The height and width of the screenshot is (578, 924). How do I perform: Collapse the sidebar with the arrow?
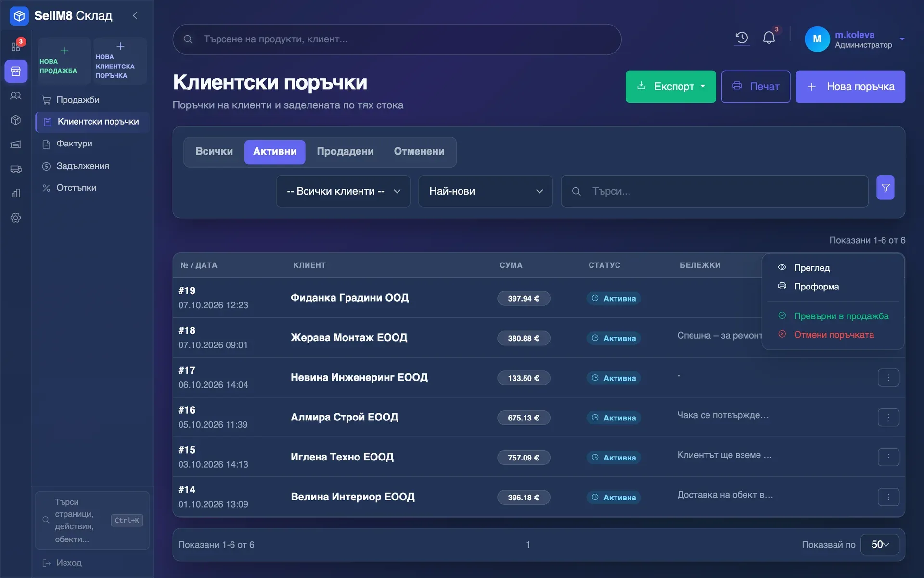point(135,16)
